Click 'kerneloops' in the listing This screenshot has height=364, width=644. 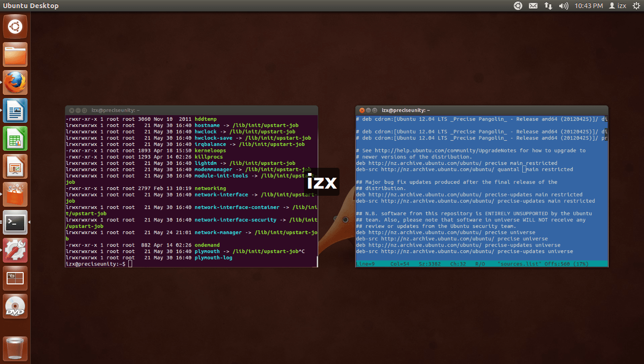(x=210, y=150)
